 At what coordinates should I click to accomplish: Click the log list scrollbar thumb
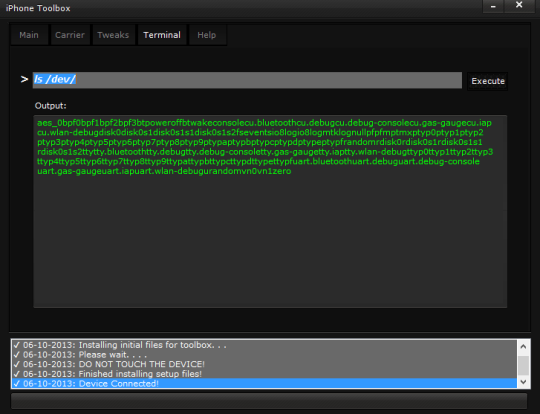click(x=523, y=366)
